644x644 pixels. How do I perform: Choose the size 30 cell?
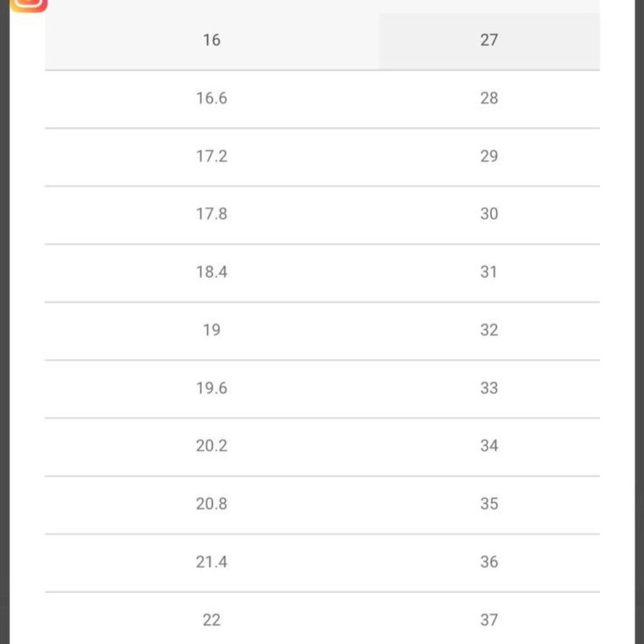tap(489, 214)
